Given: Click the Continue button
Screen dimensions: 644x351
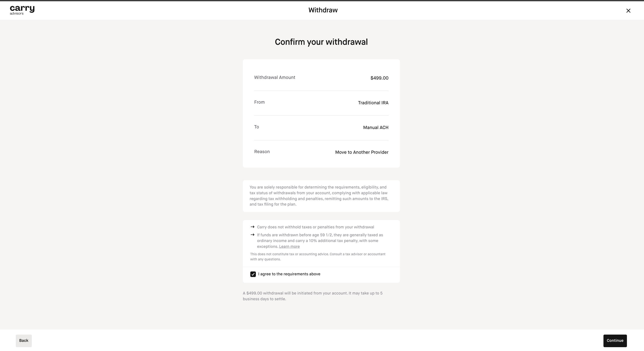Looking at the screenshot, I should pos(615,341).
